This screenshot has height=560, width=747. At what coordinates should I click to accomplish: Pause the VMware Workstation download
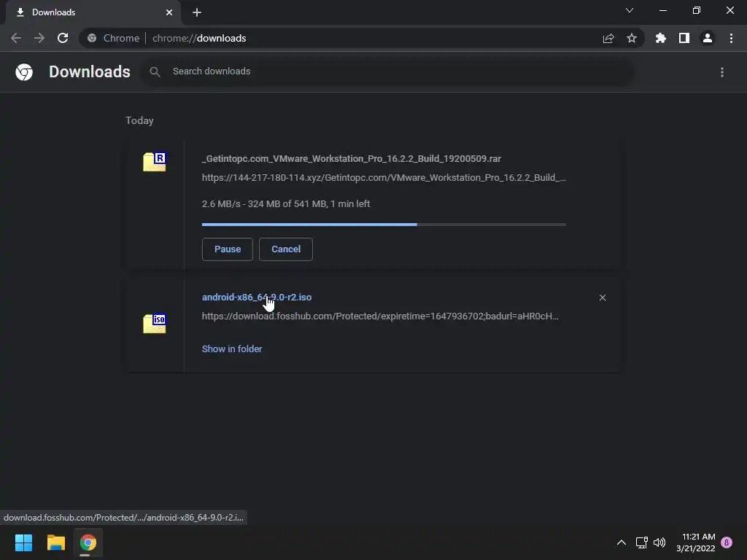point(228,249)
